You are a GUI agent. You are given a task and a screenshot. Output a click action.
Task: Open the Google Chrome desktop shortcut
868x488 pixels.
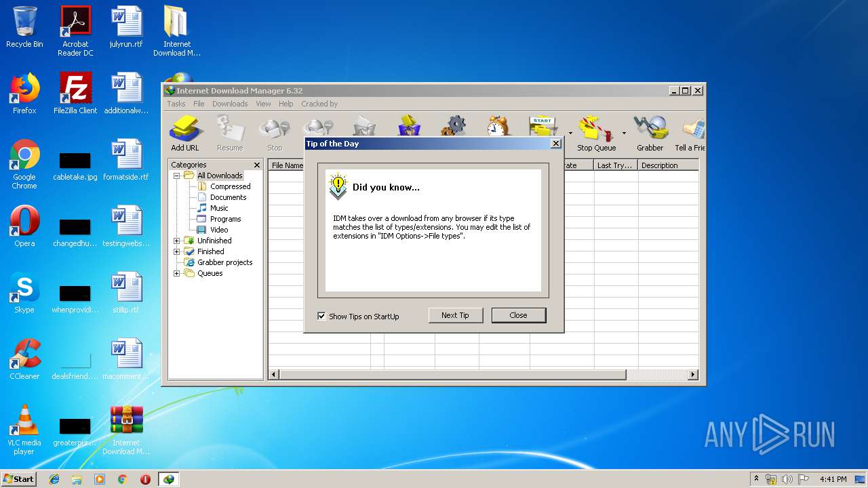point(24,164)
